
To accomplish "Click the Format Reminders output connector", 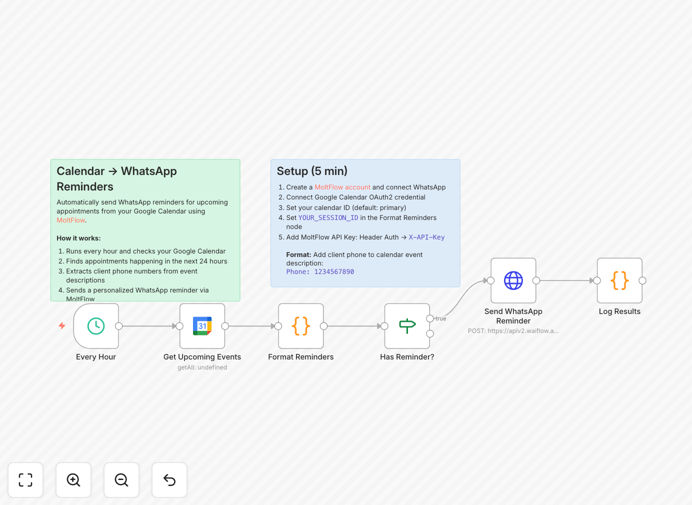I will tap(324, 326).
